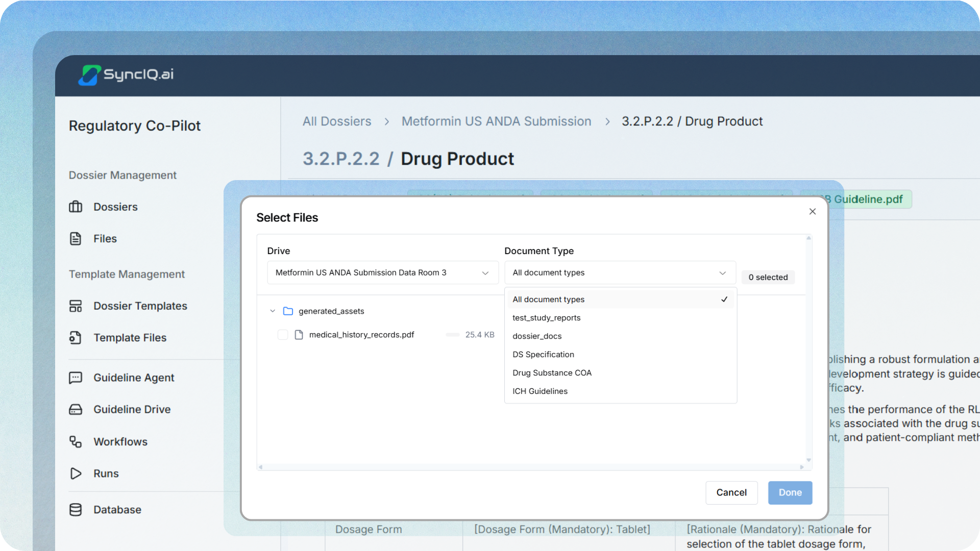The width and height of the screenshot is (980, 551).
Task: Check the medical_history_records.pdf checkbox
Action: [283, 335]
